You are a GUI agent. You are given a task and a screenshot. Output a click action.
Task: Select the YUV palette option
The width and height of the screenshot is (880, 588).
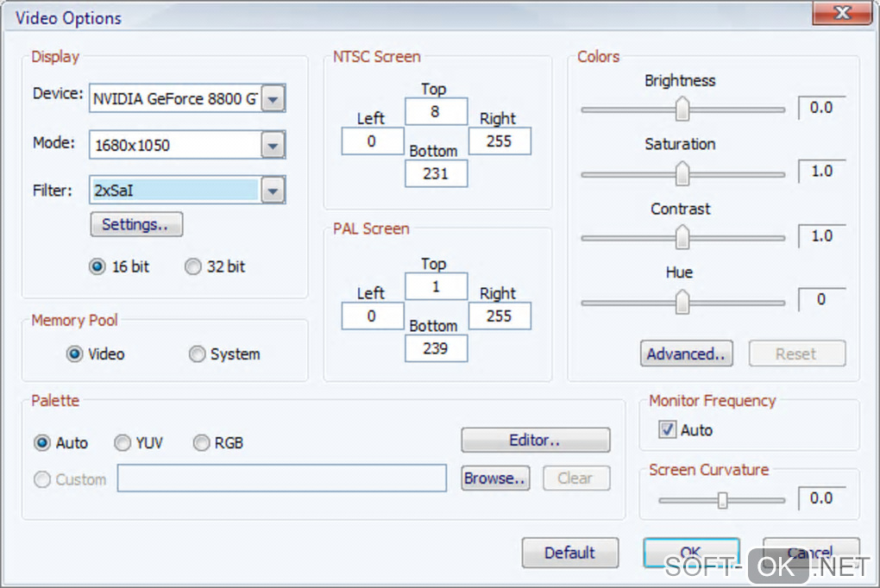click(123, 443)
